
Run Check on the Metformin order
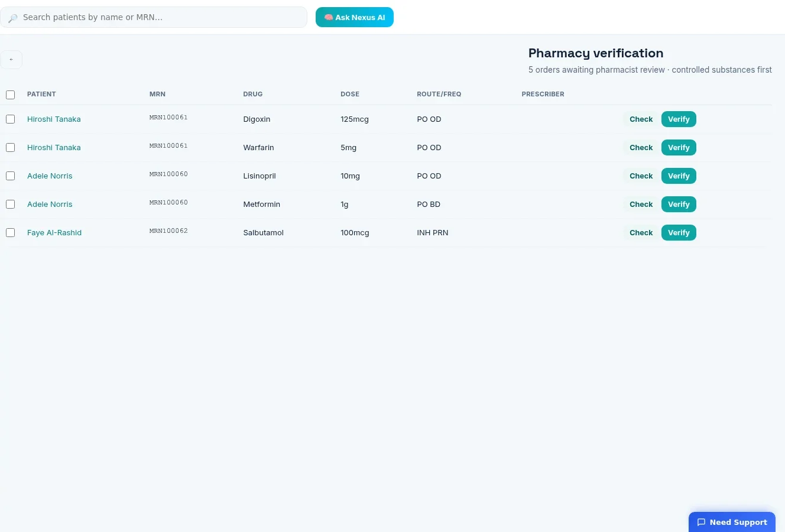click(641, 204)
